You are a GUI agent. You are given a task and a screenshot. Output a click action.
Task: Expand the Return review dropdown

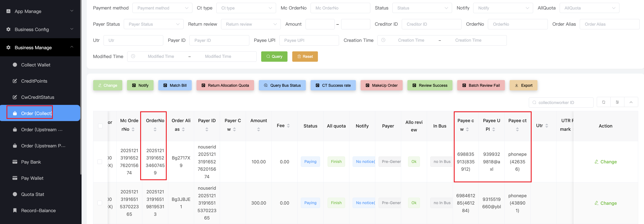pyautogui.click(x=251, y=24)
